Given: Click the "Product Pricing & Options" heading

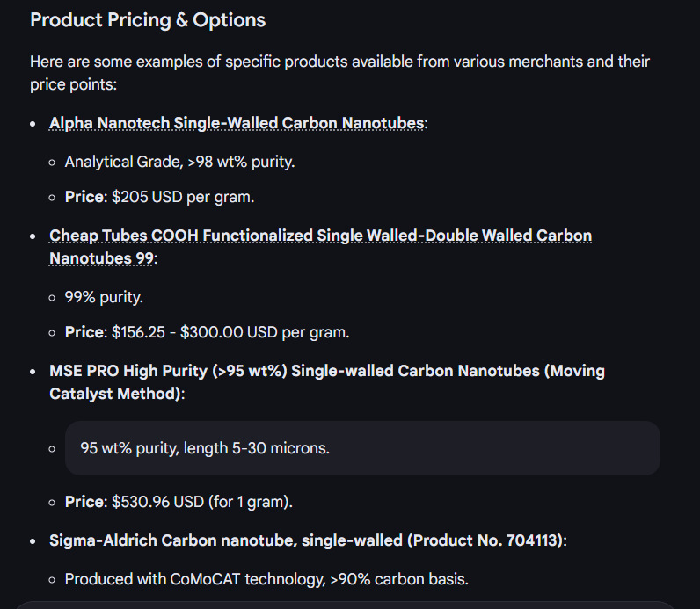Looking at the screenshot, I should [x=148, y=19].
